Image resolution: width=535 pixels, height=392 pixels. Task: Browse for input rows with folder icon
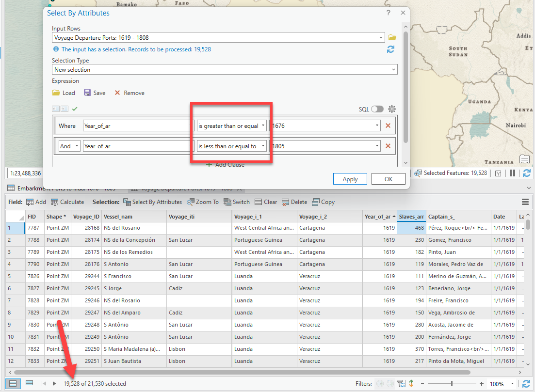click(x=392, y=38)
